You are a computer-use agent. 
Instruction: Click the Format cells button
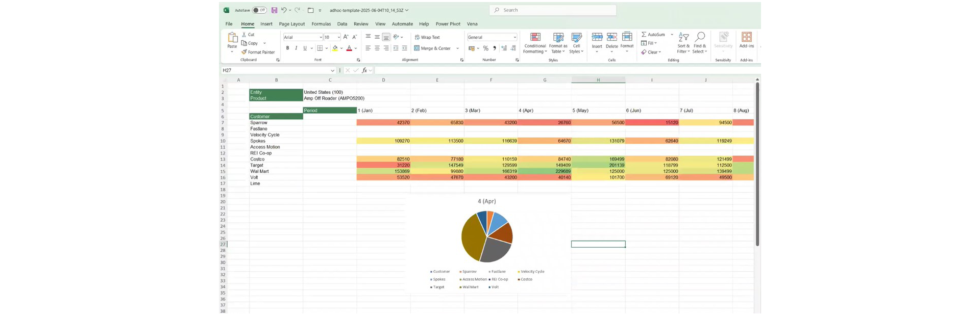pyautogui.click(x=627, y=43)
